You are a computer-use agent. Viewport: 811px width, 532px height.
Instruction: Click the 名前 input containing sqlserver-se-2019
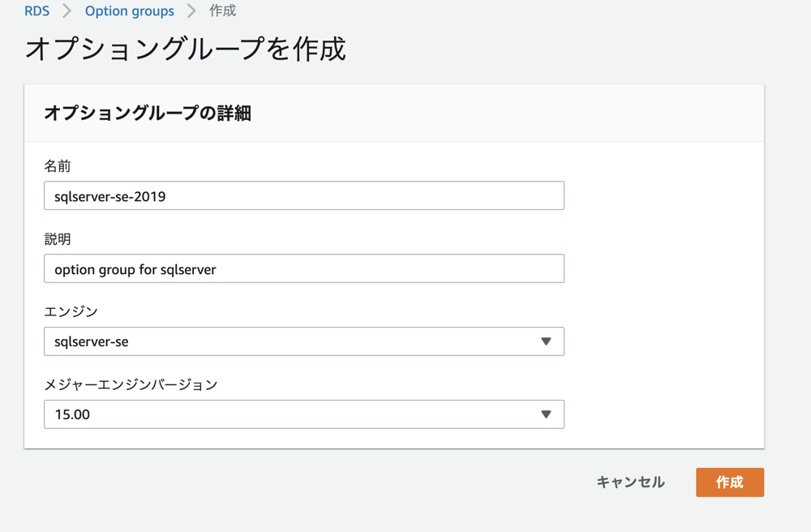coord(303,195)
